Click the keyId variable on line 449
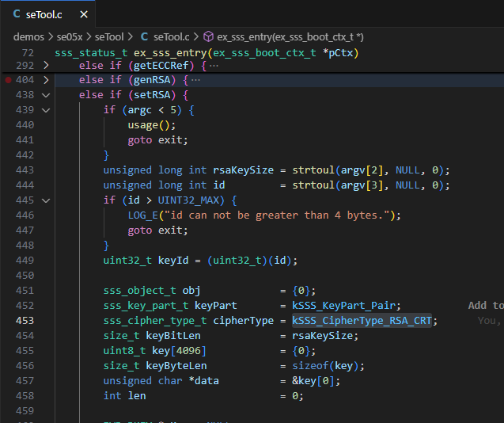The height and width of the screenshot is (423, 504). click(173, 260)
